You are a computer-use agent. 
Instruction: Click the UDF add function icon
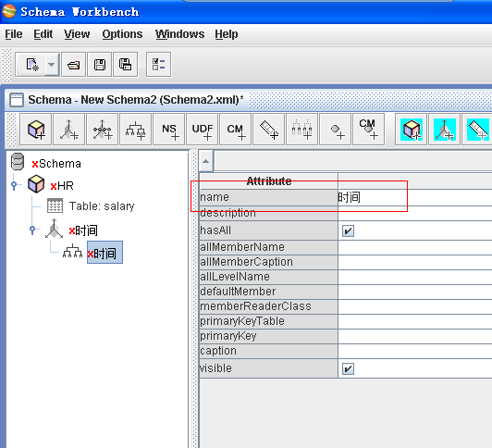click(202, 130)
